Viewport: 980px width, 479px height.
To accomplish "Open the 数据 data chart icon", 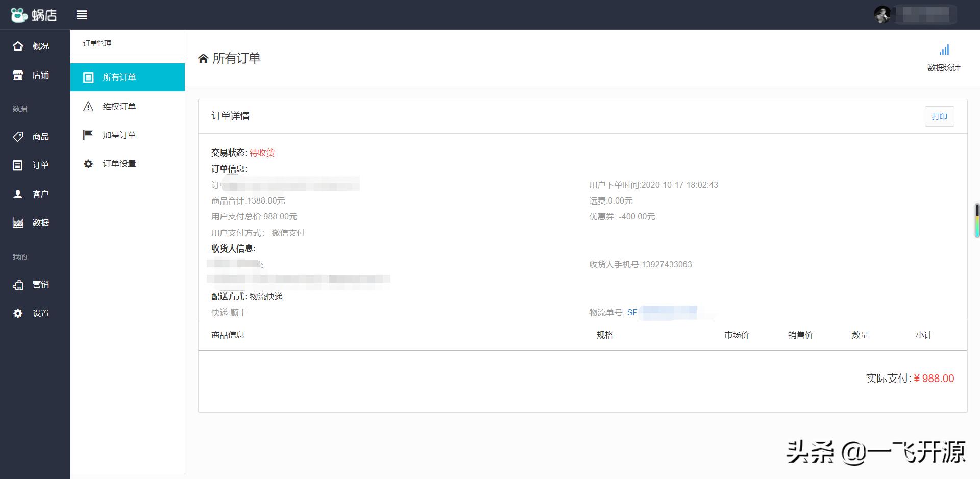I will (18, 222).
